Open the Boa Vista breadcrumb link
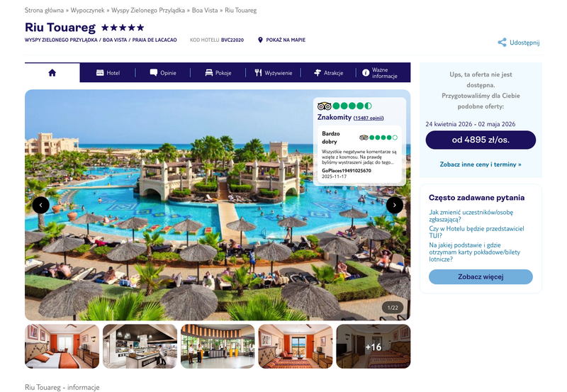The image size is (567, 392). pos(205,10)
